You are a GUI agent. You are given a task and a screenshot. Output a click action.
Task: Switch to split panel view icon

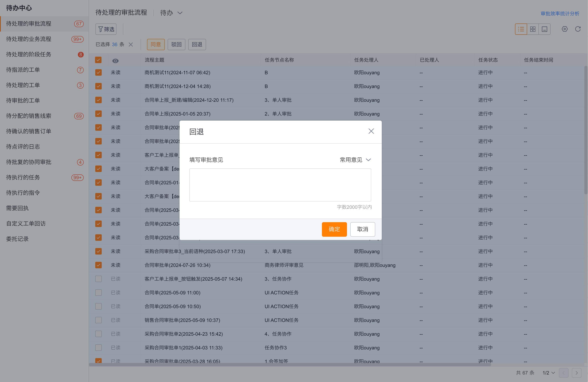click(544, 29)
